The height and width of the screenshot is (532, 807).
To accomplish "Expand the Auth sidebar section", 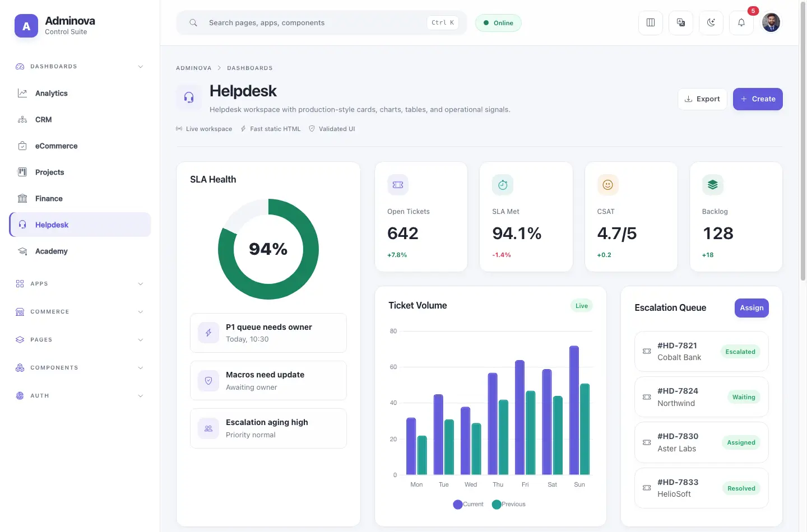I will point(80,396).
